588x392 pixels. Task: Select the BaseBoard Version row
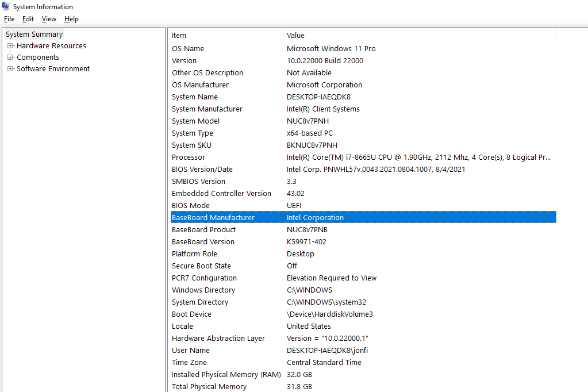coord(363,241)
